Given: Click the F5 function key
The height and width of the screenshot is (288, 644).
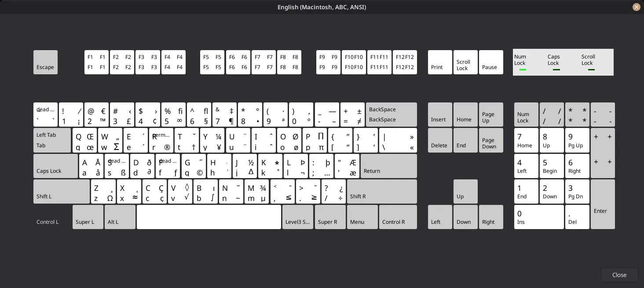Looking at the screenshot, I should [x=212, y=62].
